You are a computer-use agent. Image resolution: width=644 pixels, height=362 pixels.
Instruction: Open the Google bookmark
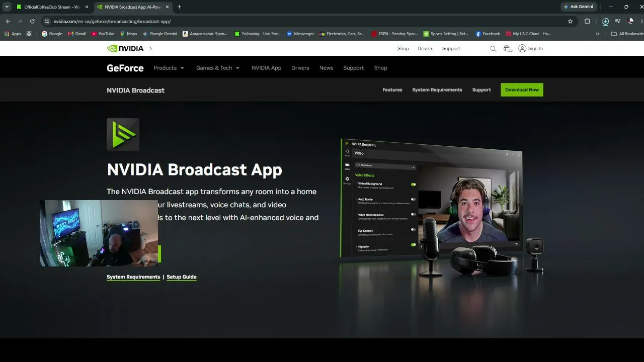(52, 34)
